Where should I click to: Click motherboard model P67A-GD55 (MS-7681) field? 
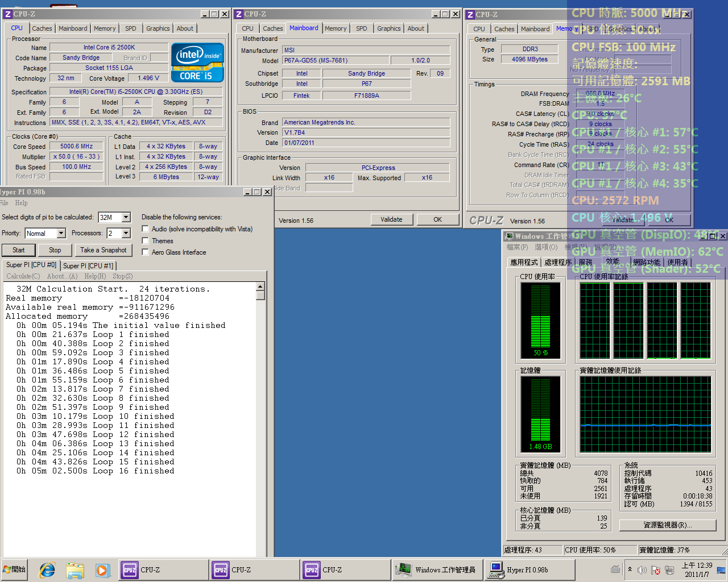tap(336, 60)
